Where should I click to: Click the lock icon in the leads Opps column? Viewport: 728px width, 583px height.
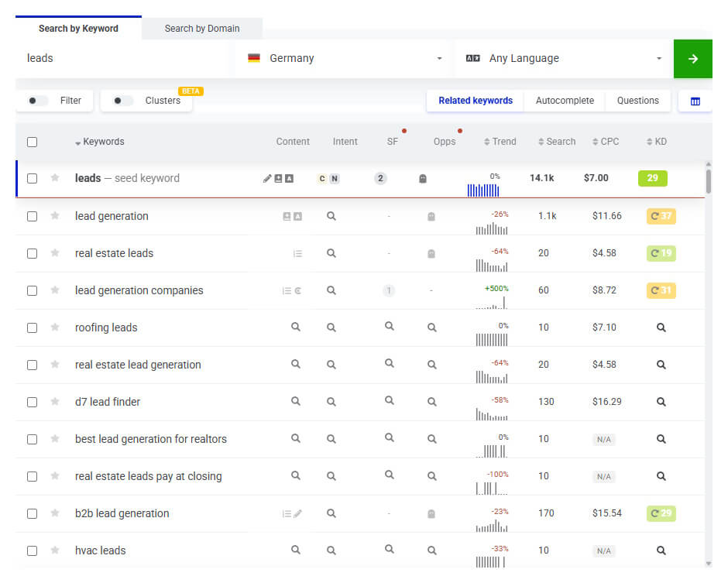click(423, 178)
